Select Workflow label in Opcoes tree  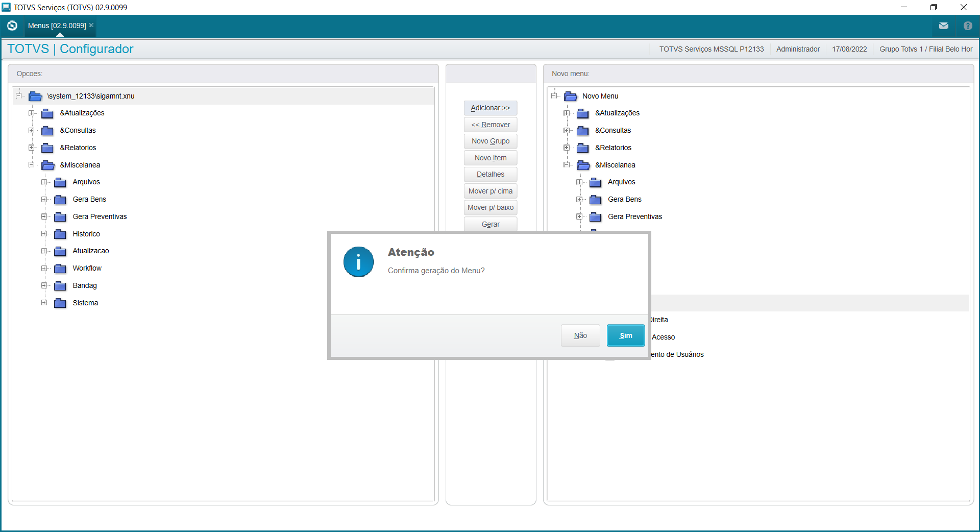pos(87,268)
